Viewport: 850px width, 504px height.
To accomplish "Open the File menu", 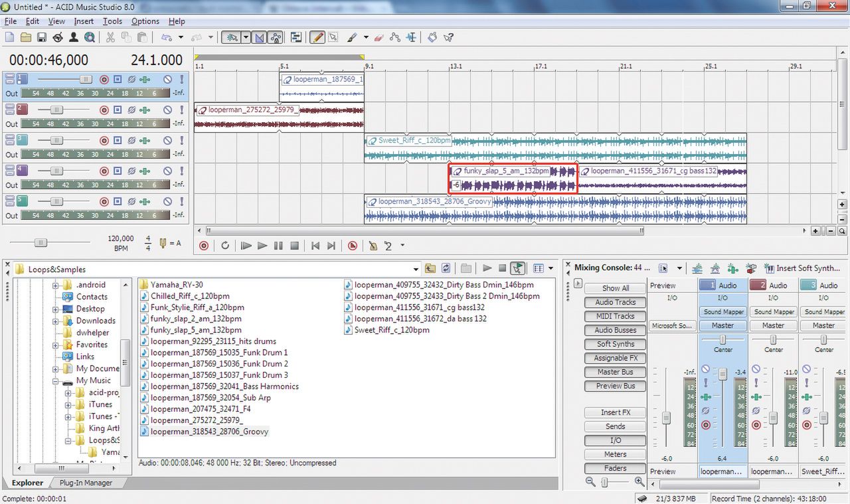I will [x=10, y=21].
